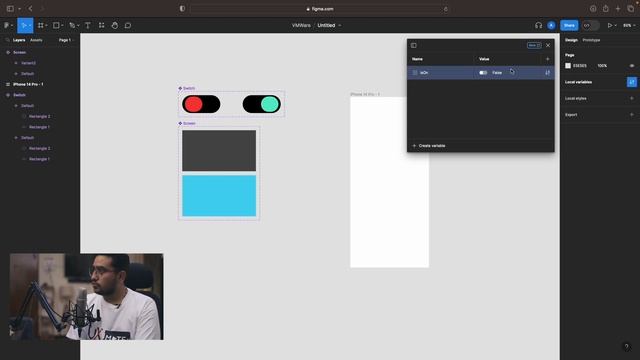Image resolution: width=640 pixels, height=360 pixels.
Task: Select the Pen tool
Action: click(x=72, y=25)
